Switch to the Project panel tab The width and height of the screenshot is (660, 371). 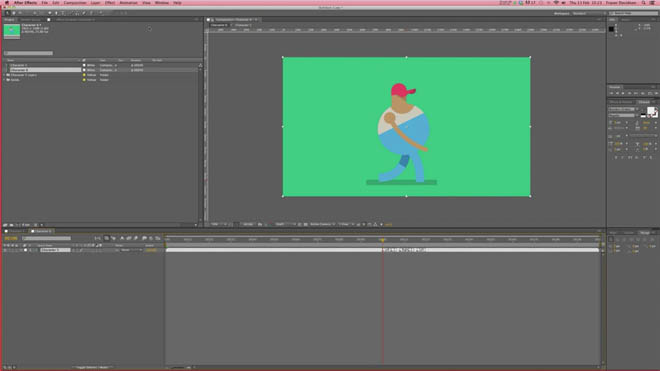pyautogui.click(x=9, y=19)
